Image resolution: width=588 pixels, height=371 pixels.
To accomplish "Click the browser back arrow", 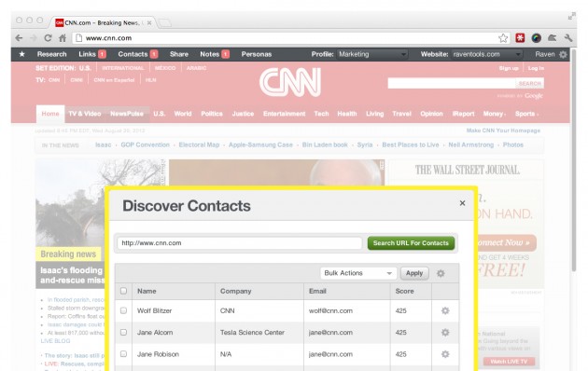I will pos(19,38).
